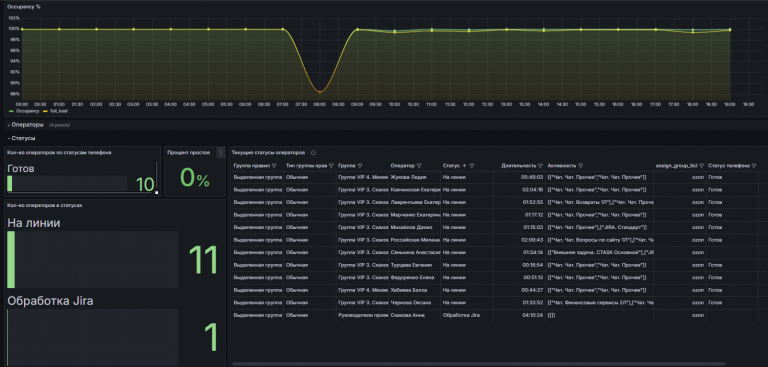Click the Руководители group cell
768x367 pixels.
coord(362,315)
